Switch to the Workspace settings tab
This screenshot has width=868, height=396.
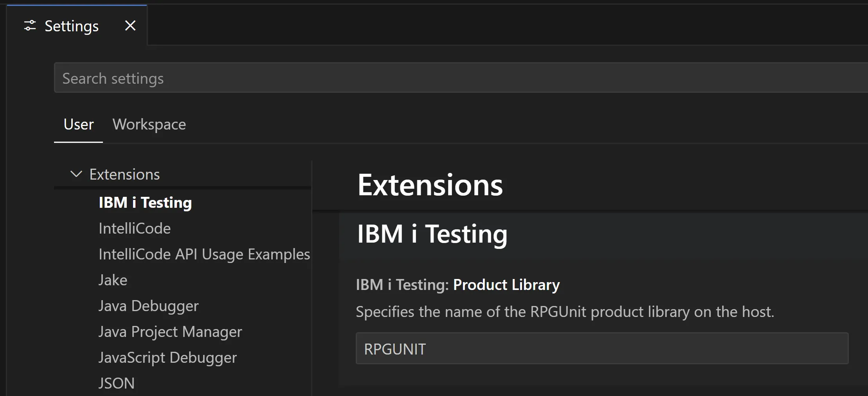[149, 124]
